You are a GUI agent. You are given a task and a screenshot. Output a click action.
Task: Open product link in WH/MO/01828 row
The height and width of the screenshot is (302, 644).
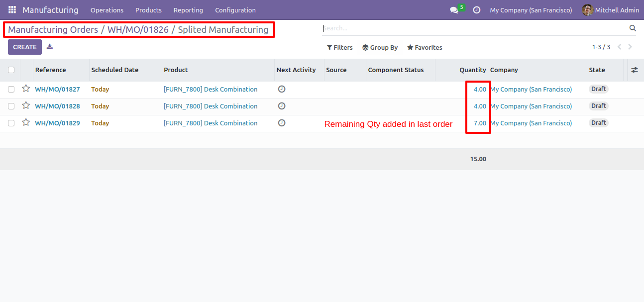[x=211, y=106]
